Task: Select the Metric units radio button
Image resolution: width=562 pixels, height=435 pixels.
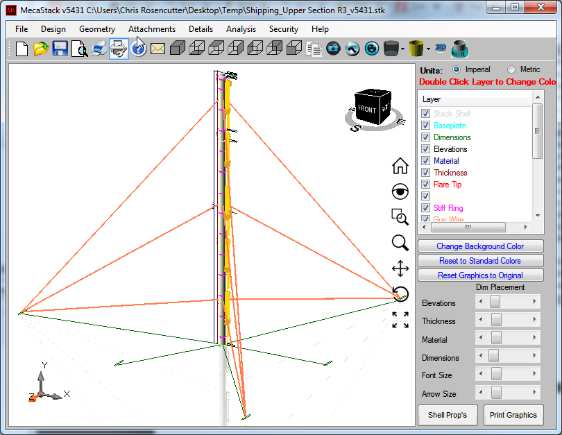Action: (511, 69)
